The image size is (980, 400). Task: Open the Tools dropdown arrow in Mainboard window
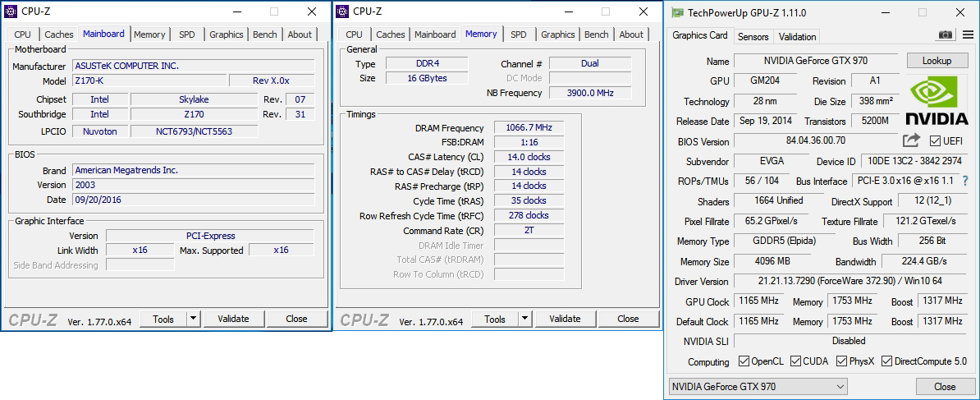pos(193,319)
